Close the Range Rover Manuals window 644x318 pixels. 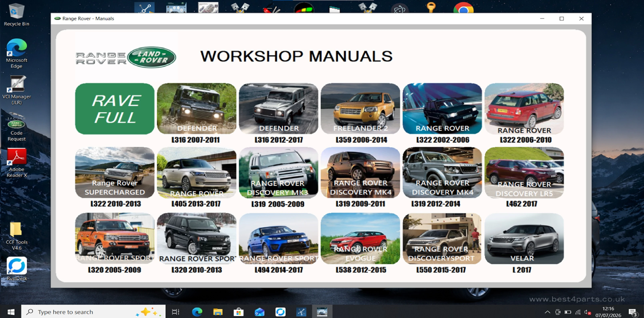(581, 19)
